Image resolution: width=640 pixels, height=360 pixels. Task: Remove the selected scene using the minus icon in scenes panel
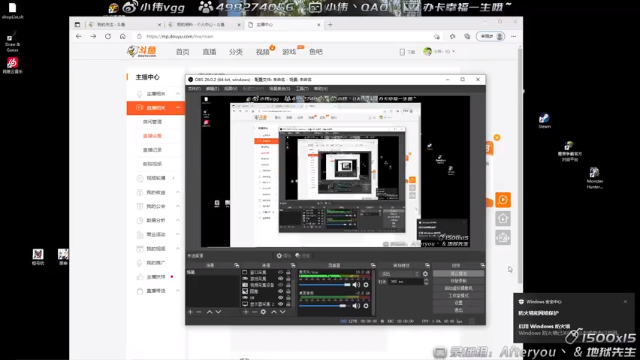click(199, 312)
